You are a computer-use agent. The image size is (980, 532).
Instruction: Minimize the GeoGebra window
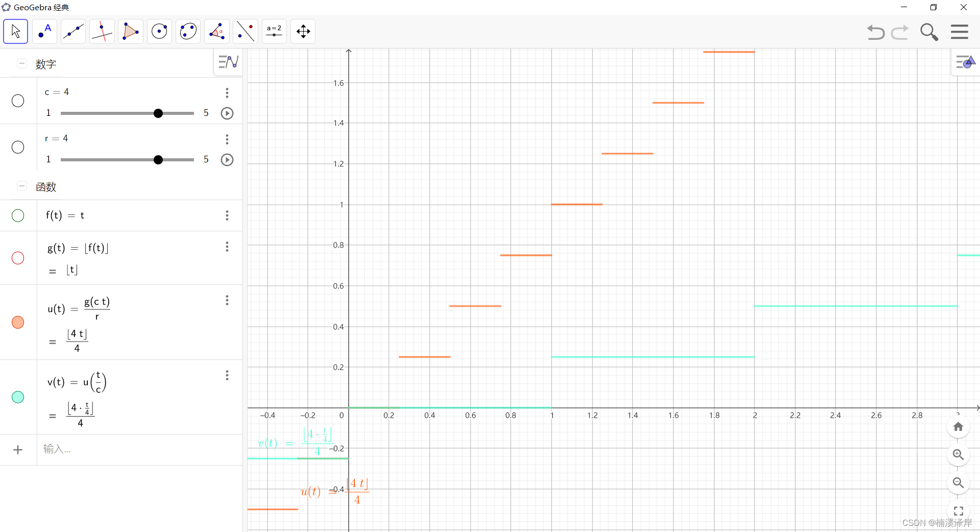(904, 7)
